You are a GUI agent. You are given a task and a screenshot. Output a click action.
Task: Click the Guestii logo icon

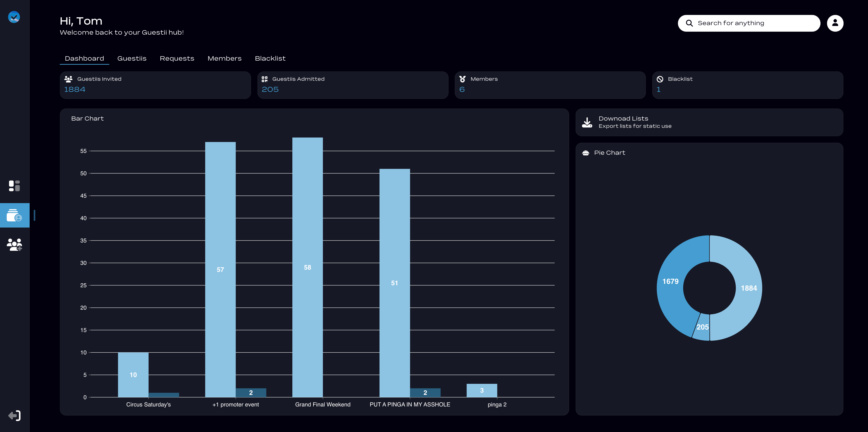coord(14,17)
